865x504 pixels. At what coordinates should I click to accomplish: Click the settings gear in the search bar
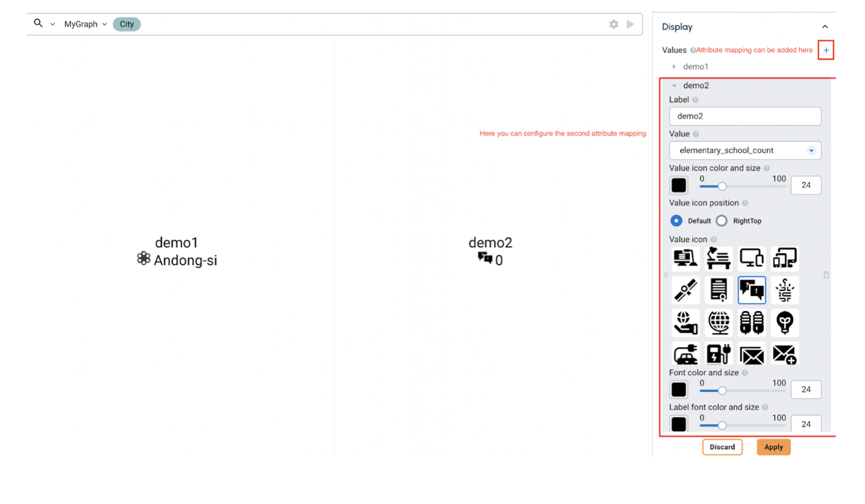(x=613, y=24)
